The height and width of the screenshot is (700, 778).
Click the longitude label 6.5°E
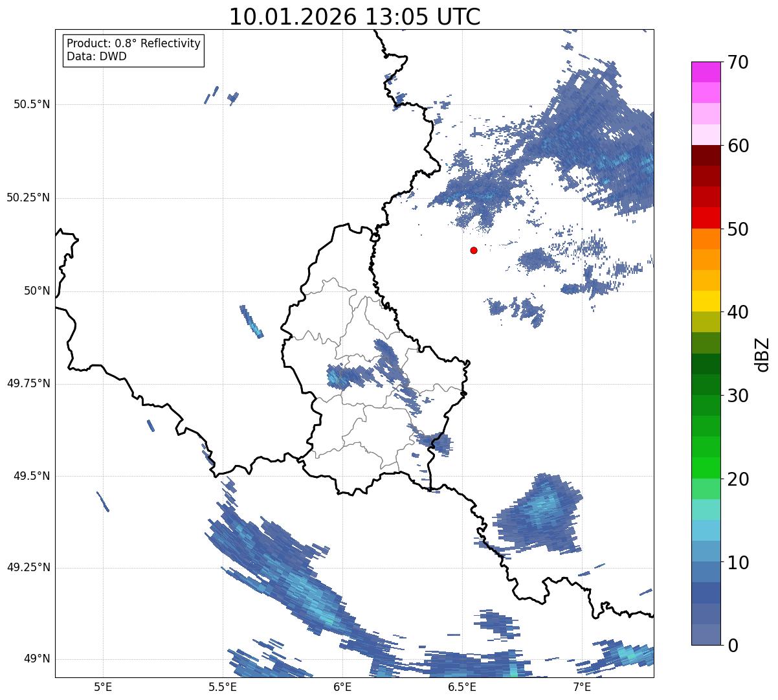tap(462, 686)
